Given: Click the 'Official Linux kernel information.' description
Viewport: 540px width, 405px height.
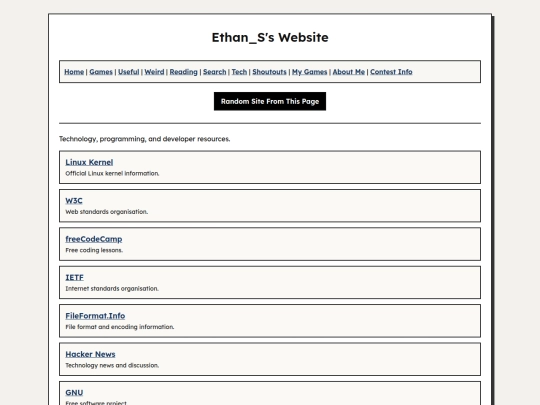Looking at the screenshot, I should pyautogui.click(x=112, y=173).
